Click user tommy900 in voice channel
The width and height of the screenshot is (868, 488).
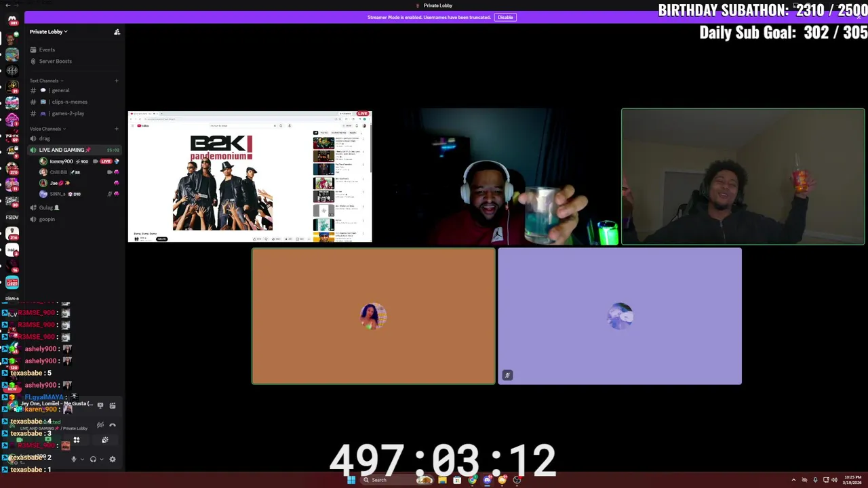(x=61, y=161)
